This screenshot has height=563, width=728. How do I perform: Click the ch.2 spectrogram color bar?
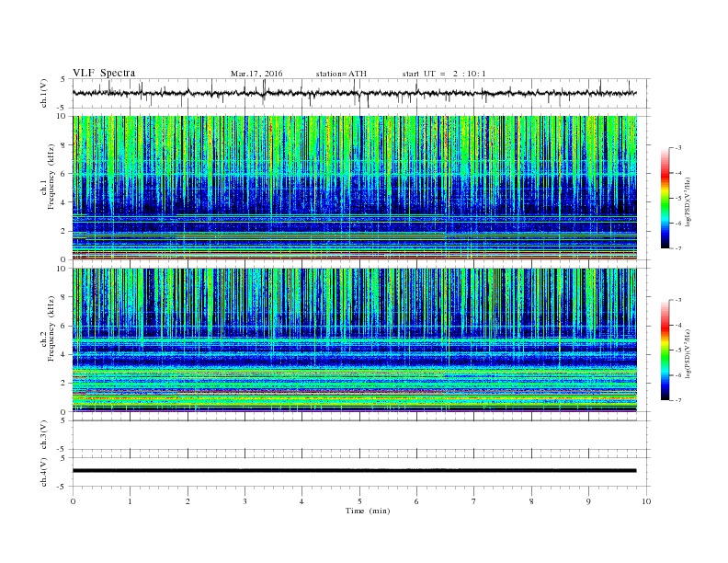tap(665, 350)
